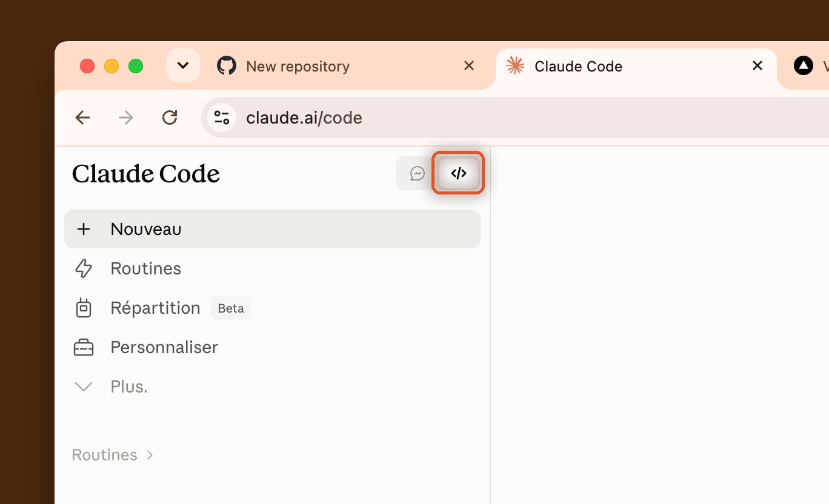Open the Routines item with lightning icon
829x504 pixels.
pyautogui.click(x=272, y=268)
